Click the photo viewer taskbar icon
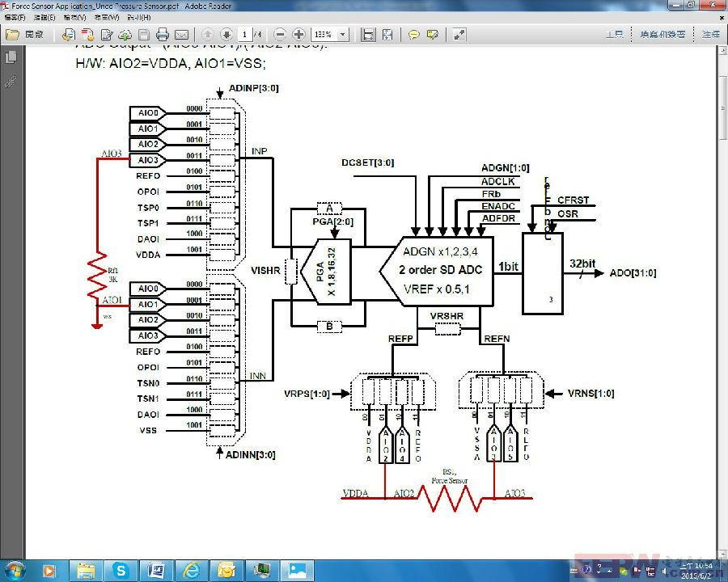Viewport: 728px width, 582px height. [297, 571]
